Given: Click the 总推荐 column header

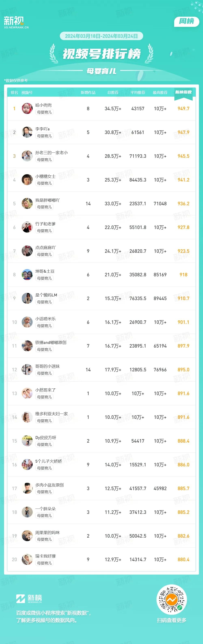Looking at the screenshot, I should click(x=113, y=93).
